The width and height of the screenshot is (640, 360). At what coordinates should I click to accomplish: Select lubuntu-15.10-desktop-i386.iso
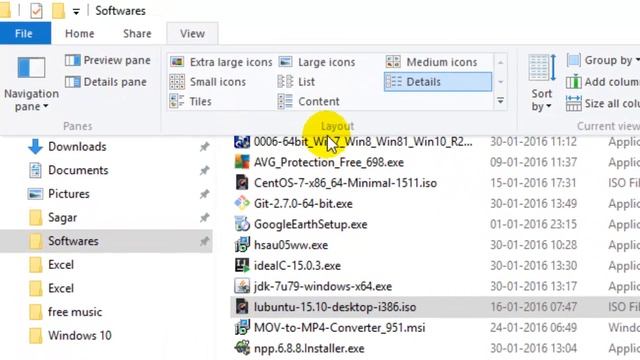tap(335, 307)
